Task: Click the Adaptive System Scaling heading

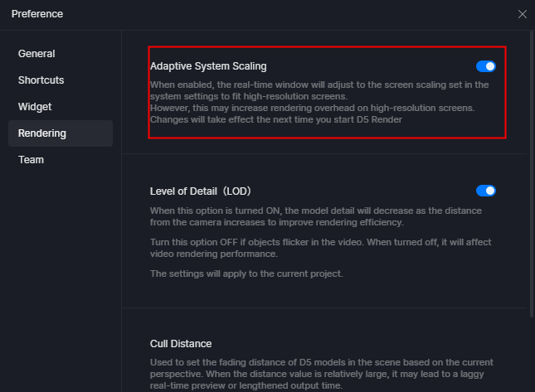Action: (208, 66)
